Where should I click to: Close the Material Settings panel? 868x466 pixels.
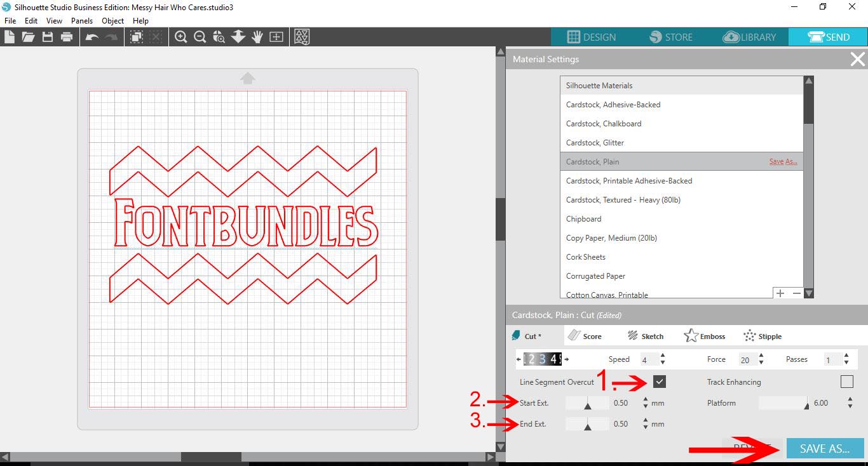tap(857, 59)
